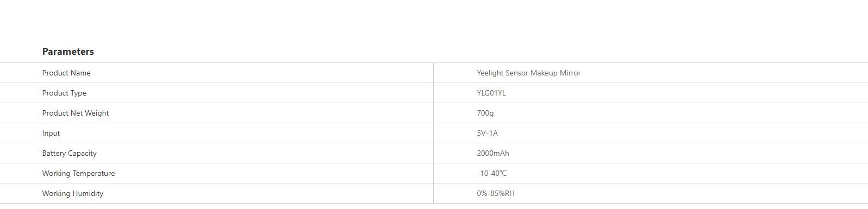Select the Working Humidity label

click(x=73, y=193)
